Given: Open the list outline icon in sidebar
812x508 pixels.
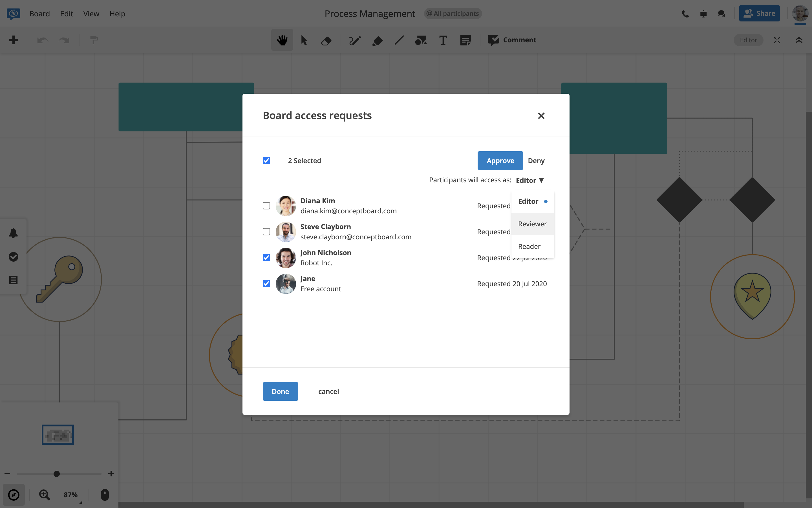Looking at the screenshot, I should click(14, 280).
